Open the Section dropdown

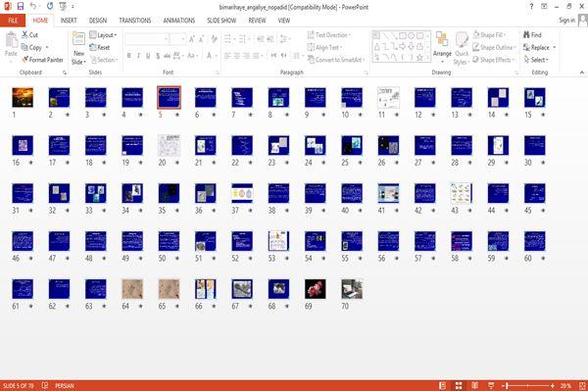(104, 60)
